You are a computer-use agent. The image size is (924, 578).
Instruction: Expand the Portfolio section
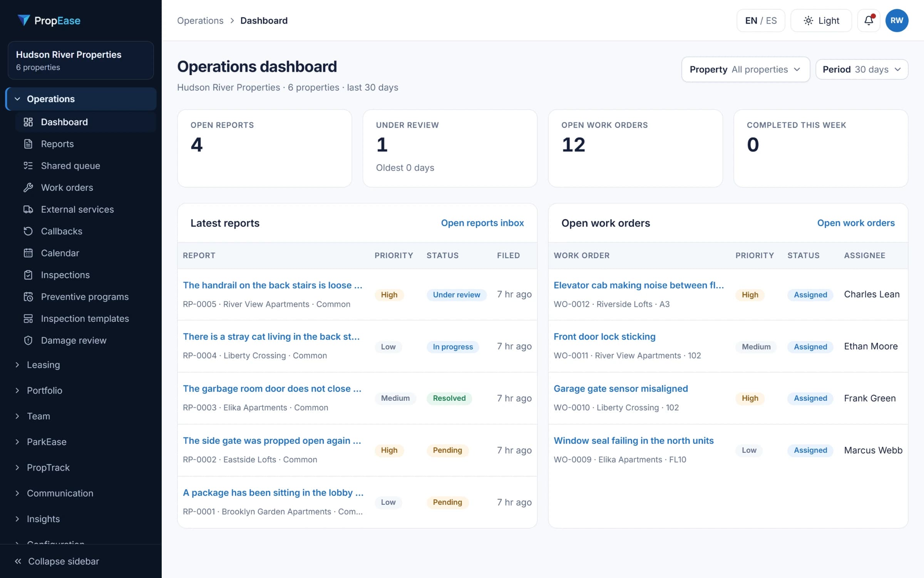click(x=81, y=390)
